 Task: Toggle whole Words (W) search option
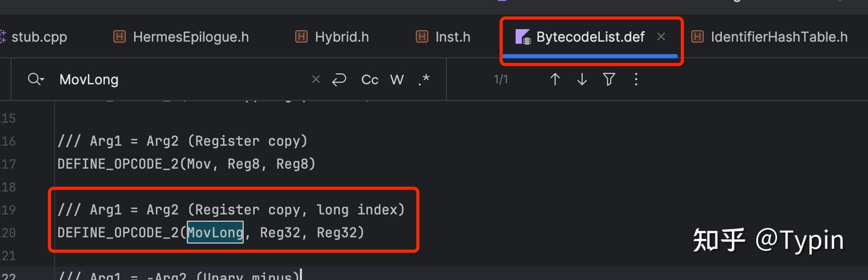click(397, 80)
